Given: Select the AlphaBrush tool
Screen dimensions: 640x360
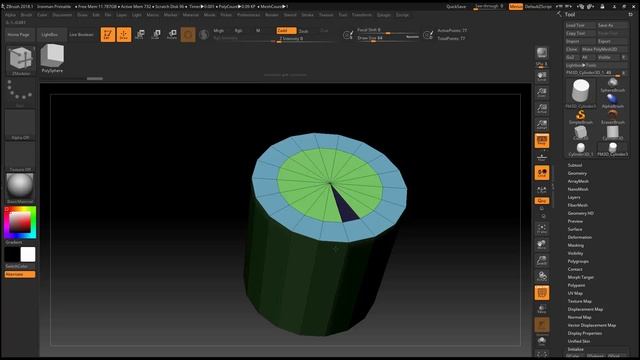Looking at the screenshot, I should tap(612, 101).
